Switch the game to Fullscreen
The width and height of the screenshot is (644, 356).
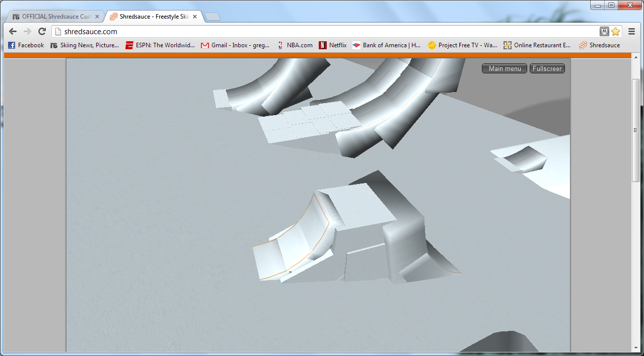point(547,69)
